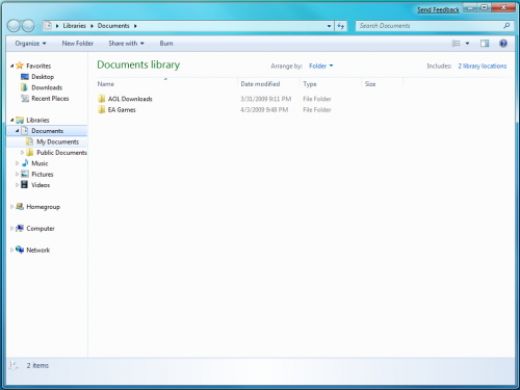Image resolution: width=520 pixels, height=390 pixels.
Task: Click the Public Documents folder icon
Action: click(30, 152)
